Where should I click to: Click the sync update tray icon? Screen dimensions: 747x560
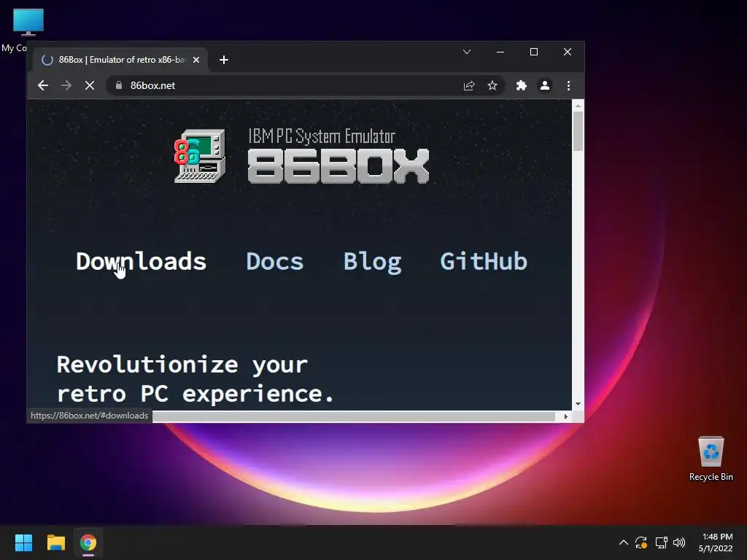click(641, 542)
